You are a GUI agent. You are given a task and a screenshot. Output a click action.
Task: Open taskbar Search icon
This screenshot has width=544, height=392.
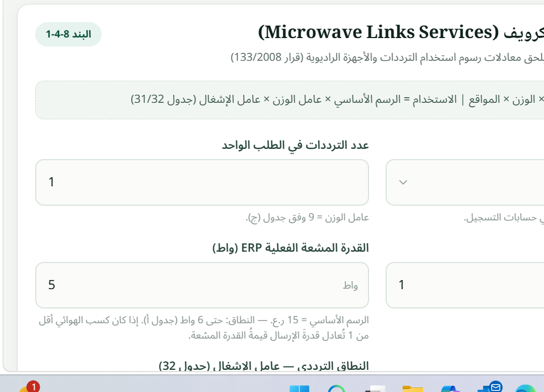pos(337,389)
